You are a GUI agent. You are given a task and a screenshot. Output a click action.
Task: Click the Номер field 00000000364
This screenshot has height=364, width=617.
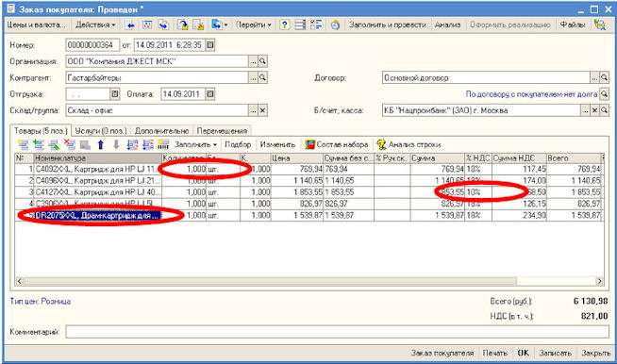click(92, 45)
